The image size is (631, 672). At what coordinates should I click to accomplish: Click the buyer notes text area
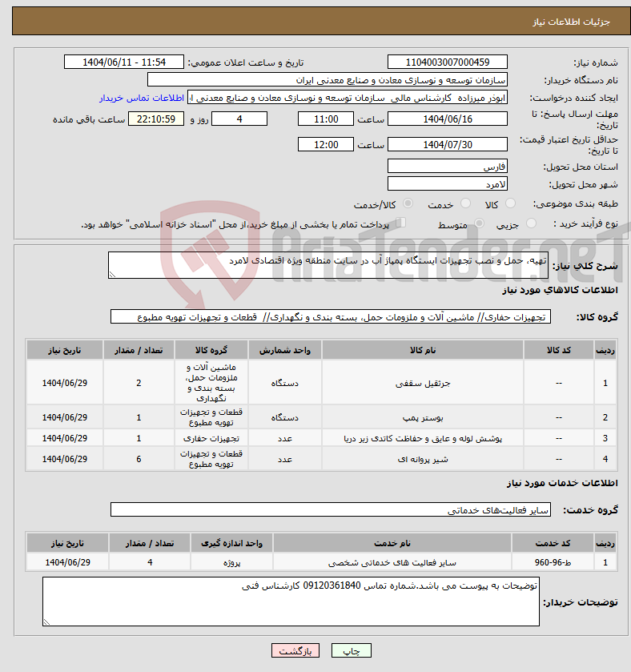click(291, 602)
